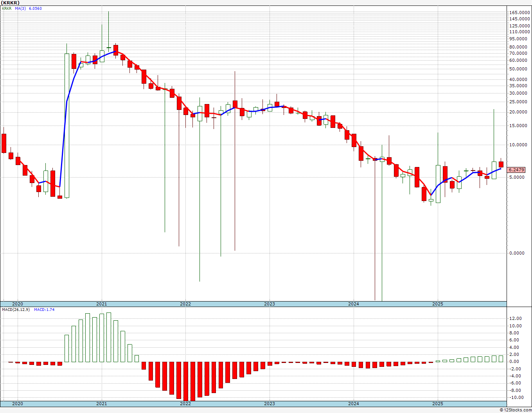Click the current price tag 6.2479
The width and height of the screenshot is (532, 413).
516,170
